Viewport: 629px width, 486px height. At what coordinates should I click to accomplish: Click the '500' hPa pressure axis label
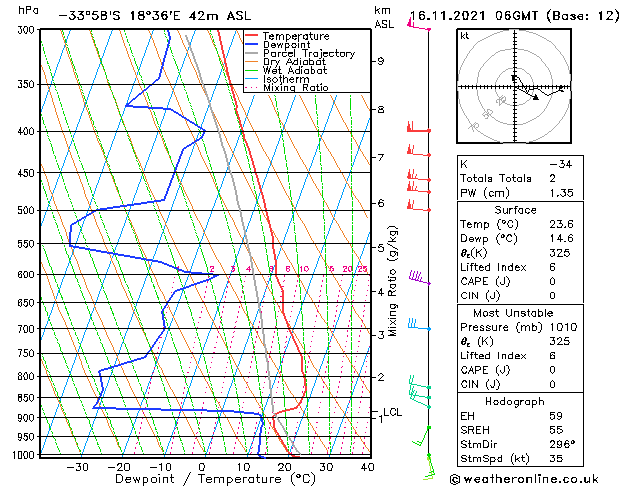28,210
